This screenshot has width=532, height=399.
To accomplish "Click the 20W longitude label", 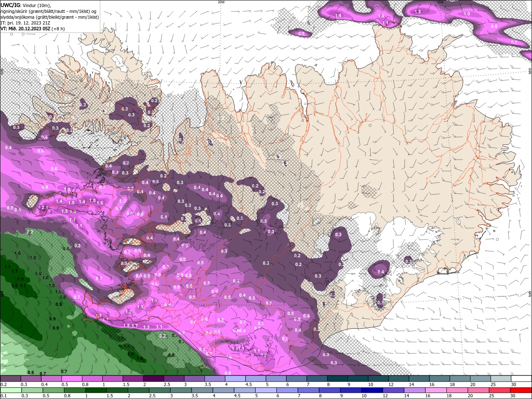I will pos(221,2).
